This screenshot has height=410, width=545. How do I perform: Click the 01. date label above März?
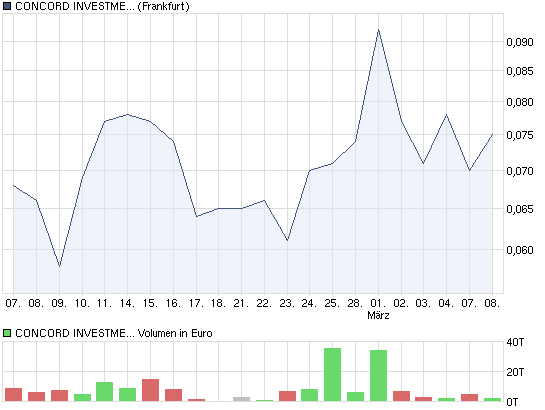tap(378, 303)
